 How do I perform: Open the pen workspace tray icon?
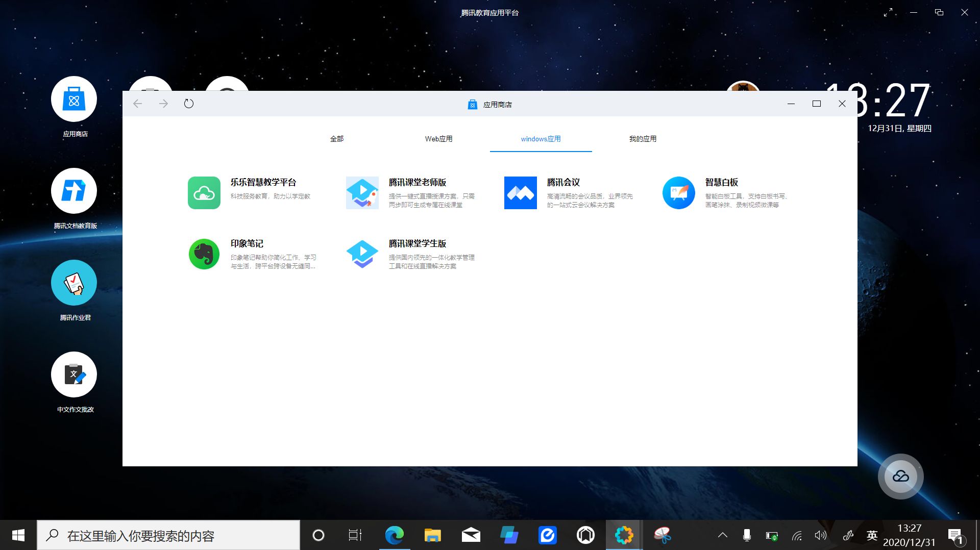(848, 535)
